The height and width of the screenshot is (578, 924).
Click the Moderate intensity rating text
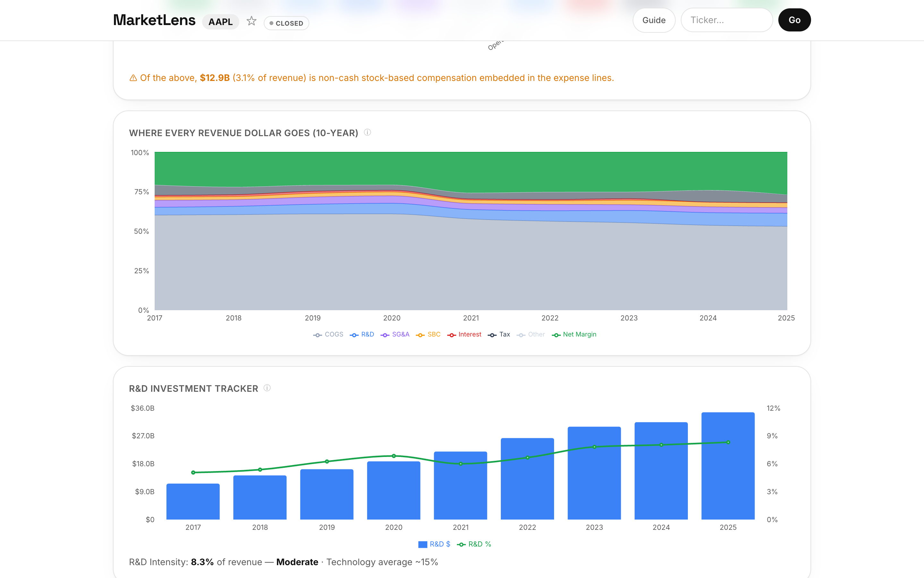297,562
